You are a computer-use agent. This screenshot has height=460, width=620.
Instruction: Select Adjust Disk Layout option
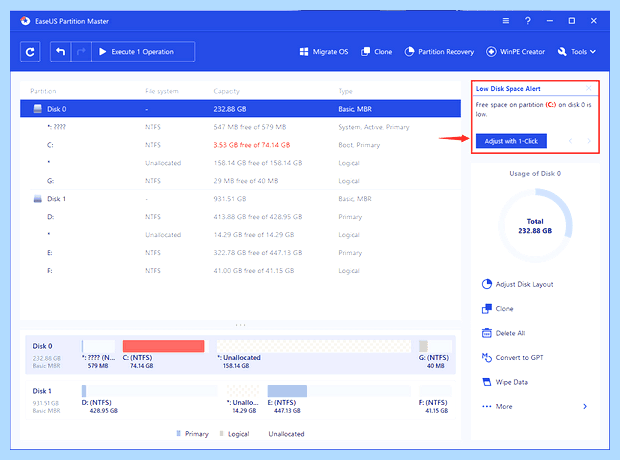pos(518,284)
